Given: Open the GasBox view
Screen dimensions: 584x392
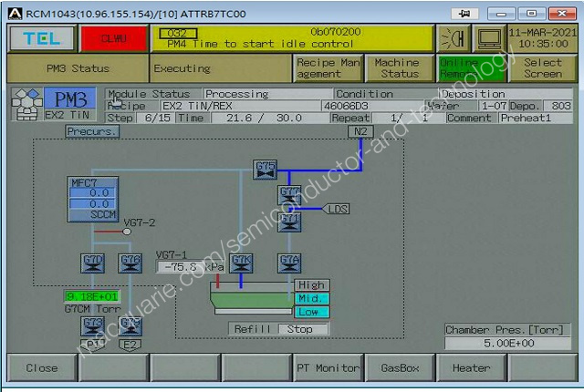Looking at the screenshot, I should click(x=399, y=368).
